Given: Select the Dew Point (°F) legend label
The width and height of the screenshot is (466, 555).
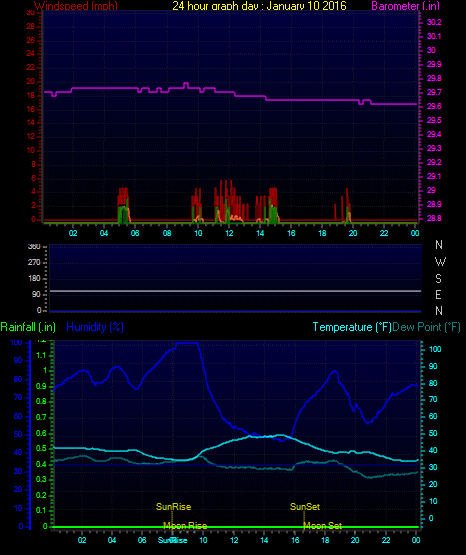Looking at the screenshot, I should (426, 327).
